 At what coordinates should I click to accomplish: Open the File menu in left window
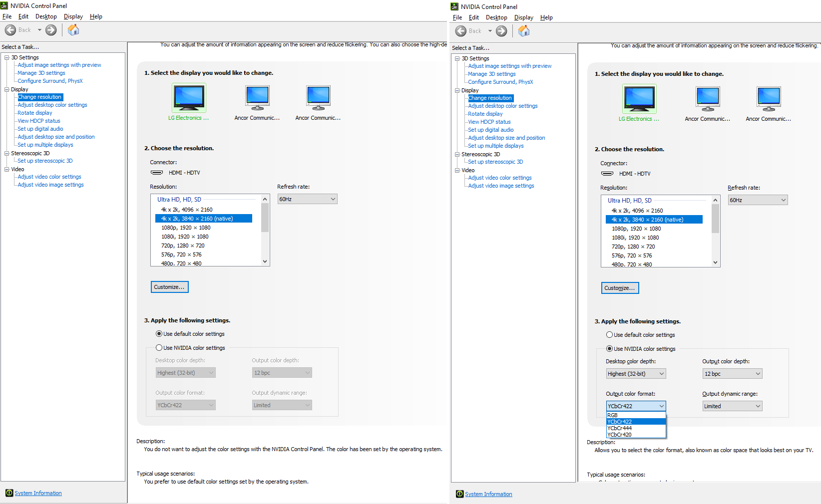tap(7, 16)
